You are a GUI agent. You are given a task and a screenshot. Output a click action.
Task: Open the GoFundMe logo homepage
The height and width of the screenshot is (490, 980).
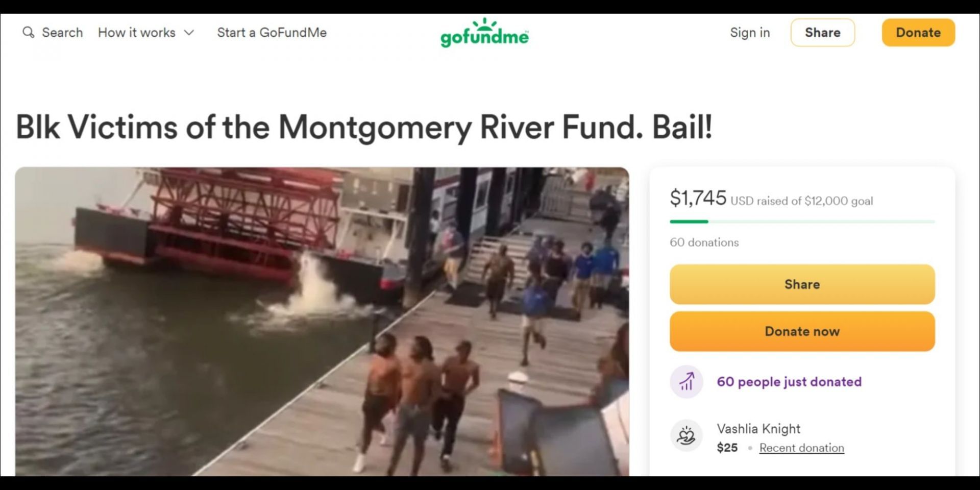point(484,33)
